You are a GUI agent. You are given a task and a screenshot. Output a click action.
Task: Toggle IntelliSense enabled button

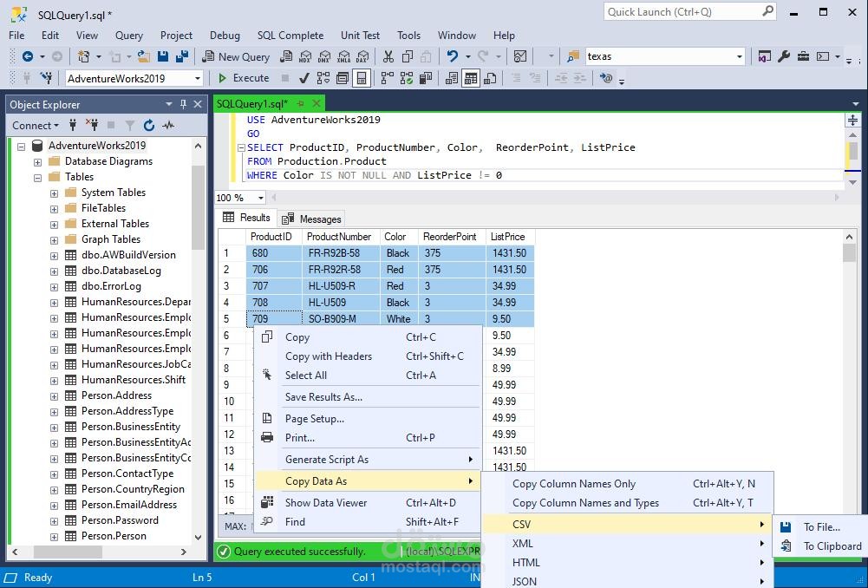tap(361, 78)
